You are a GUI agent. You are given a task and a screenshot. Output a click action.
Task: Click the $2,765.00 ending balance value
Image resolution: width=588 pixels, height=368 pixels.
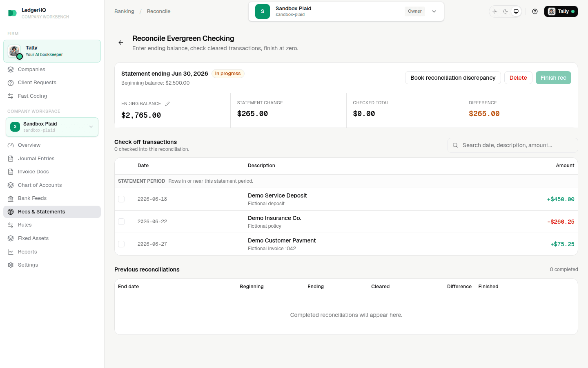(x=141, y=115)
